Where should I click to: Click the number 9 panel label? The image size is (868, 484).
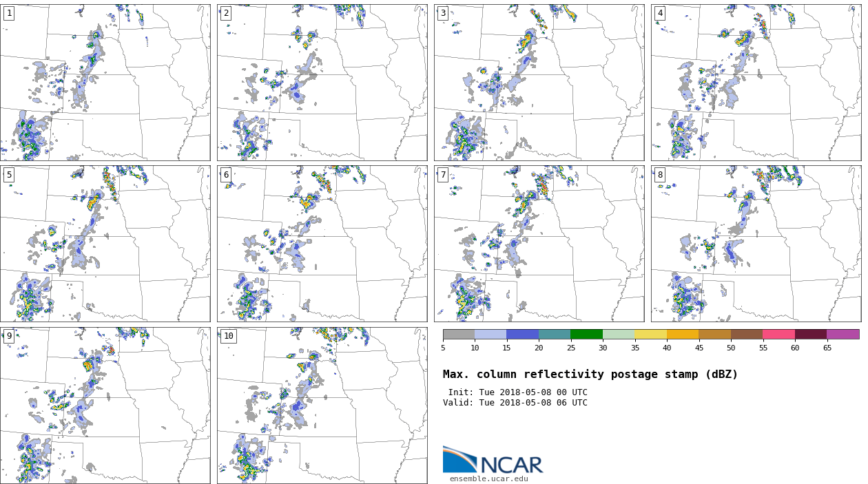pyautogui.click(x=9, y=336)
